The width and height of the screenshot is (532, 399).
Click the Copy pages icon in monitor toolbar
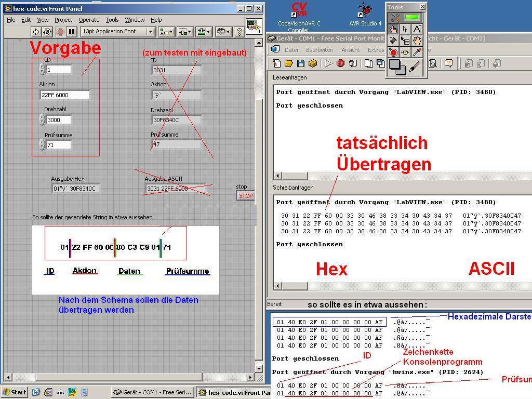click(368, 63)
